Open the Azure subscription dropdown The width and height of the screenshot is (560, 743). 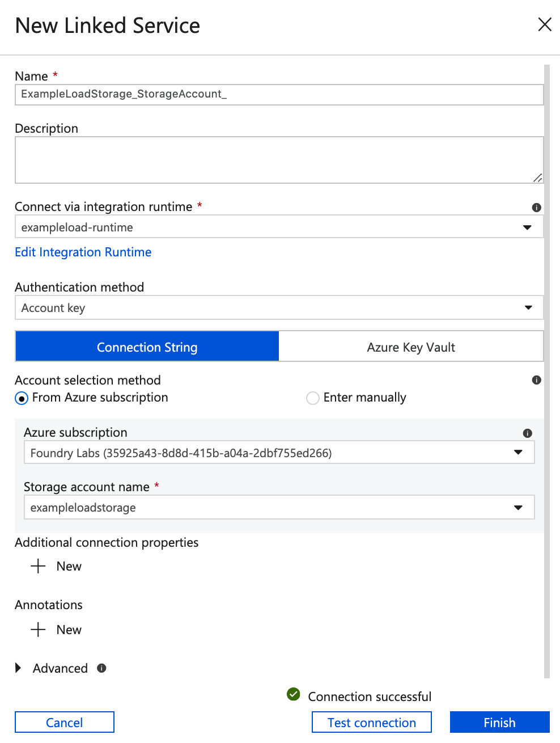click(x=517, y=453)
